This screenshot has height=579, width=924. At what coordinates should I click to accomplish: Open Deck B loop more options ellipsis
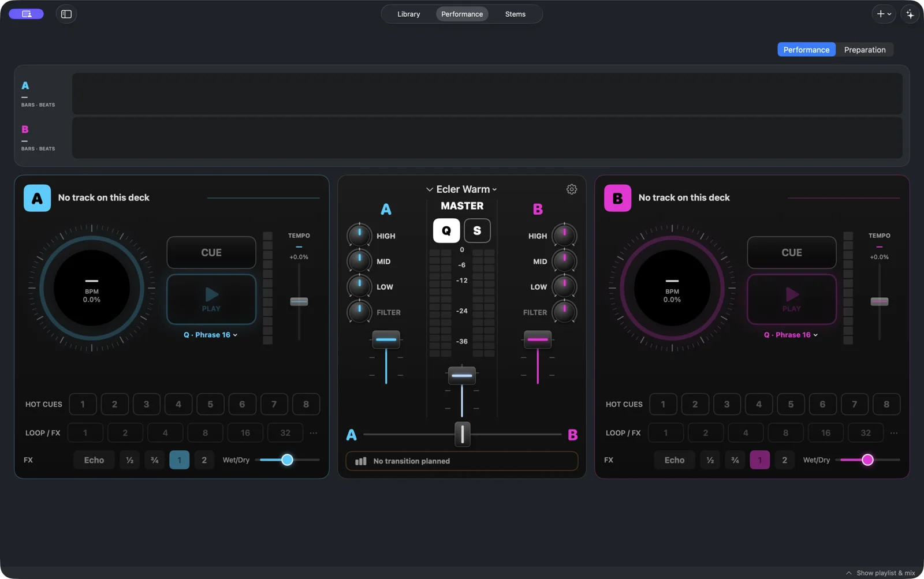(x=894, y=433)
